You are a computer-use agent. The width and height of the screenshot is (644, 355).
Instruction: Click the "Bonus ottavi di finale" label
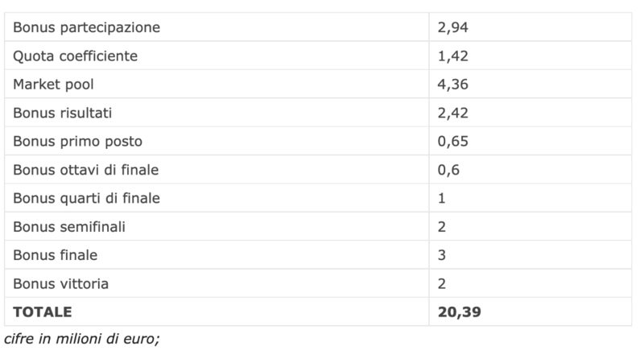(x=86, y=170)
